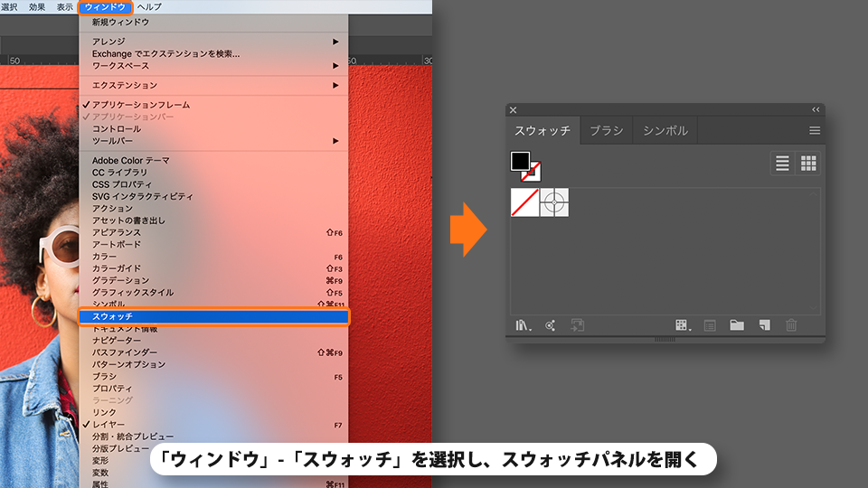
Task: Choose the Registration swatch
Action: pos(554,202)
